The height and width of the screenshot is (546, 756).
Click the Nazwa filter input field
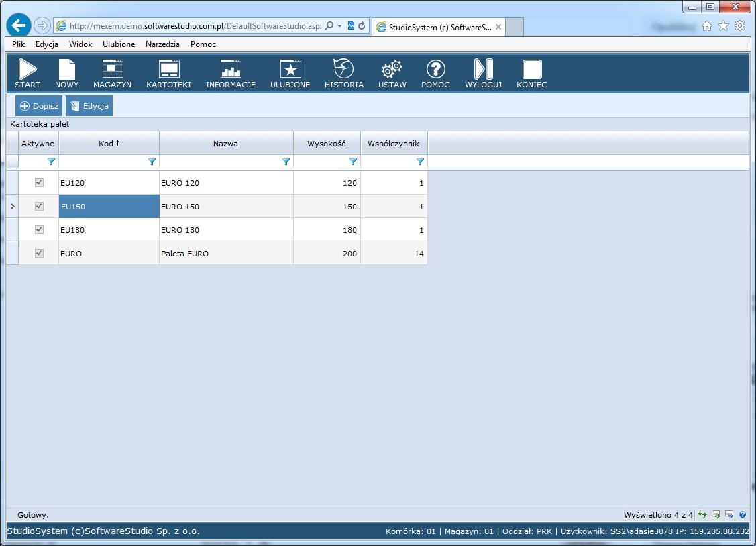(x=220, y=162)
